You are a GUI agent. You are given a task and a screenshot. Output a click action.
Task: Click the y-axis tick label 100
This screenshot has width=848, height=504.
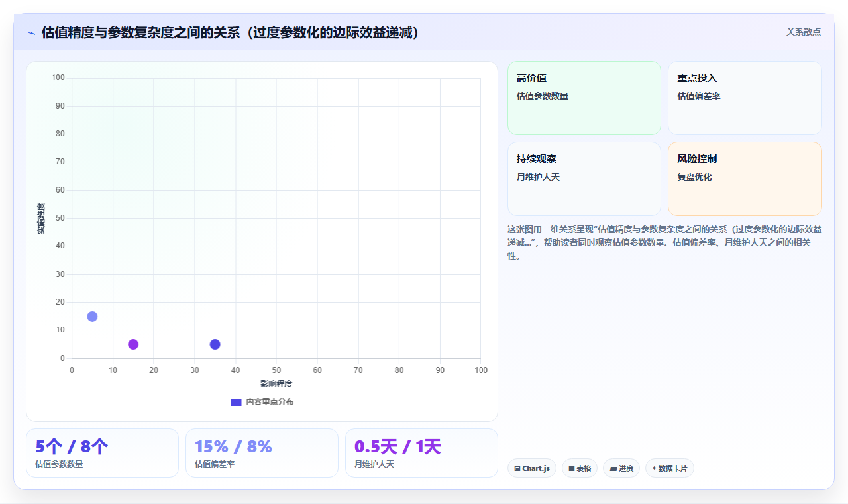pos(58,78)
